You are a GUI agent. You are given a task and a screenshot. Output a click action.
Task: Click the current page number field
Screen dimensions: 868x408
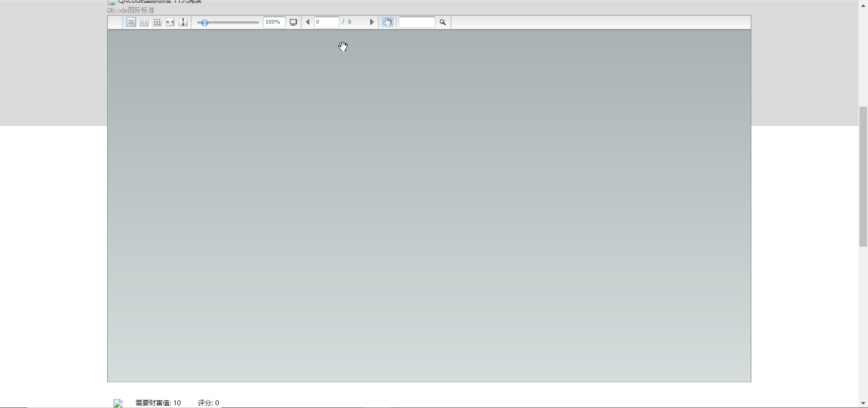tap(326, 22)
